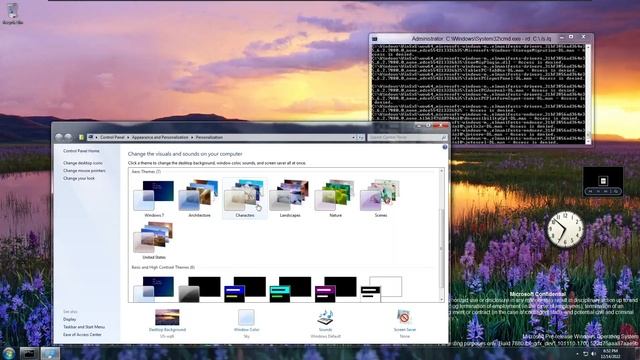Open Change mouse pointers link
The image size is (640, 360).
tap(84, 171)
